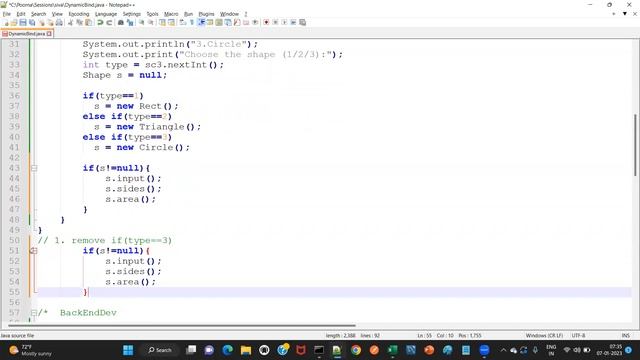The height and width of the screenshot is (360, 640).
Task: Open the Search menu
Action: coord(38,14)
